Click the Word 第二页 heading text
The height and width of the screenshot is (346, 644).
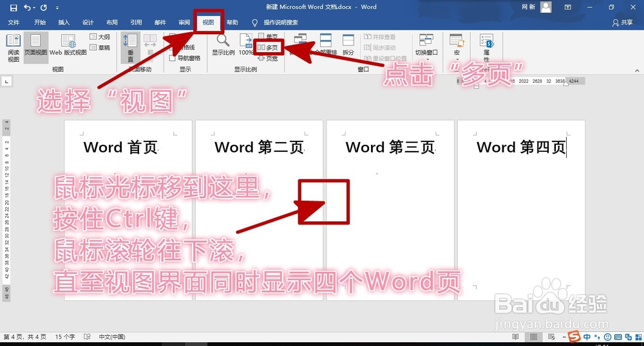tap(259, 147)
